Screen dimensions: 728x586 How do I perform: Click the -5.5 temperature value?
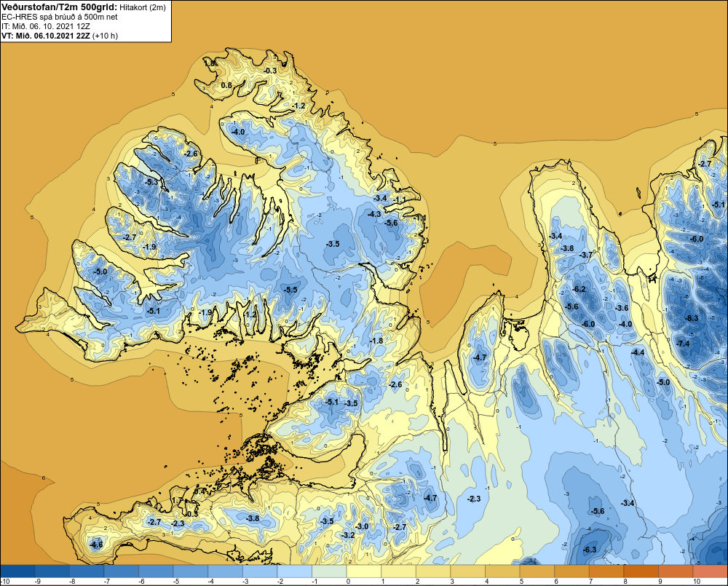click(x=290, y=290)
